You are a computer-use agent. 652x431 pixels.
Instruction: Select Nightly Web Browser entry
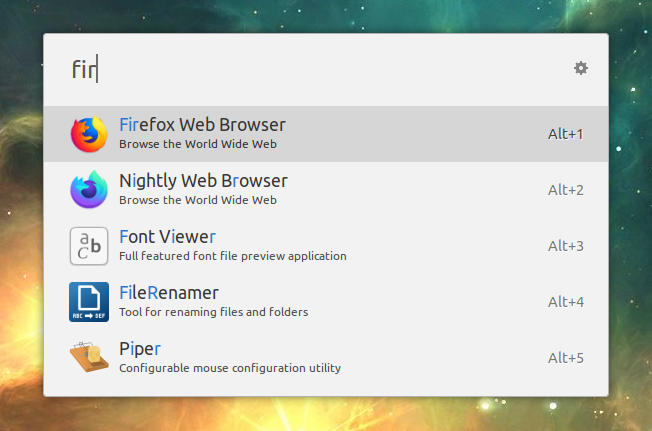click(x=326, y=190)
